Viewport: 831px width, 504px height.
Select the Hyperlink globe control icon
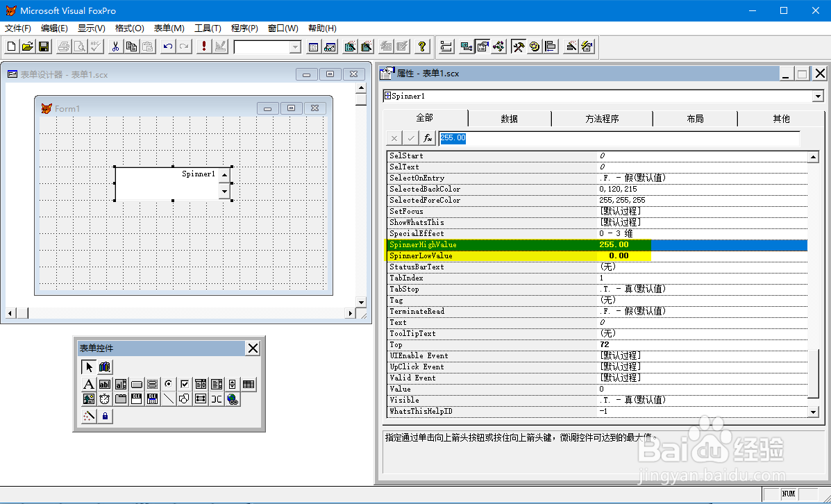[232, 399]
